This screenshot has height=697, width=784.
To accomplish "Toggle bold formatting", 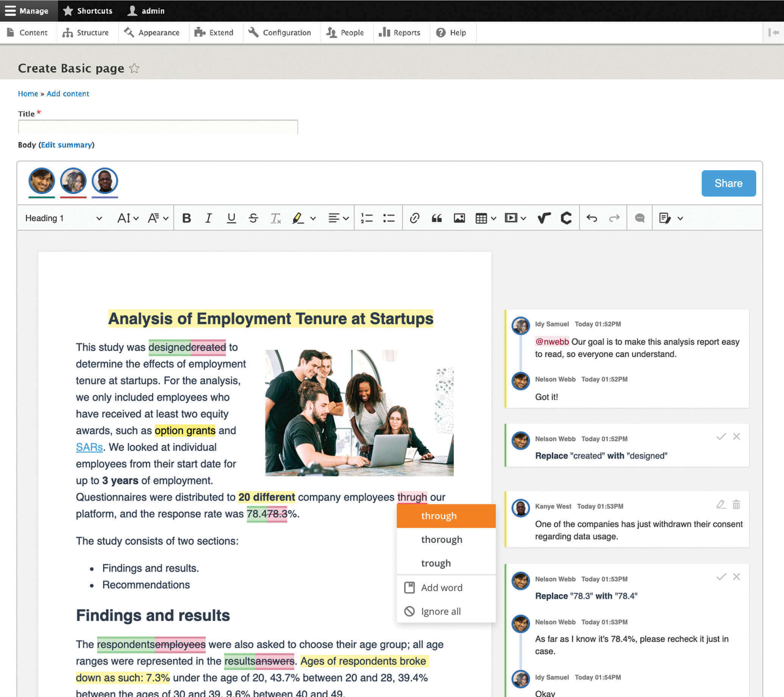I will pos(187,218).
